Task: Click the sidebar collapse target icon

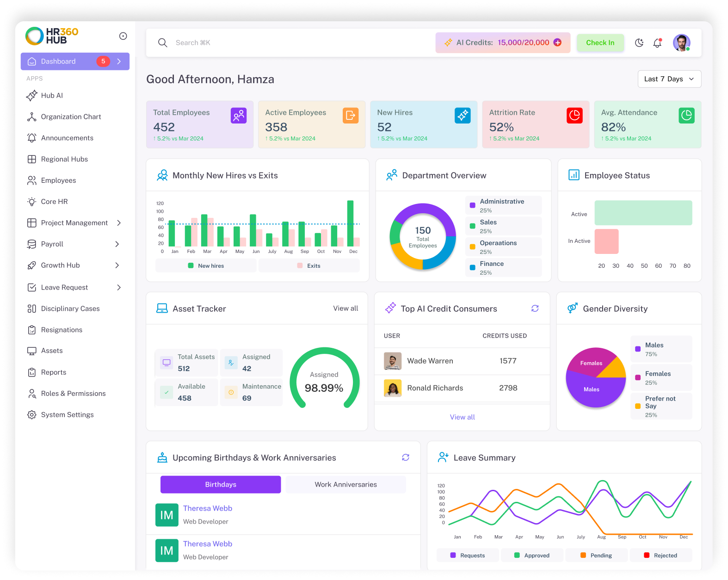Action: (x=123, y=36)
